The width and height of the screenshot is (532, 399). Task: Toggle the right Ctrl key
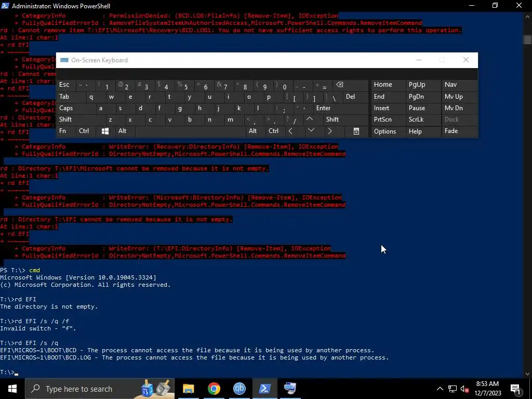click(x=275, y=131)
